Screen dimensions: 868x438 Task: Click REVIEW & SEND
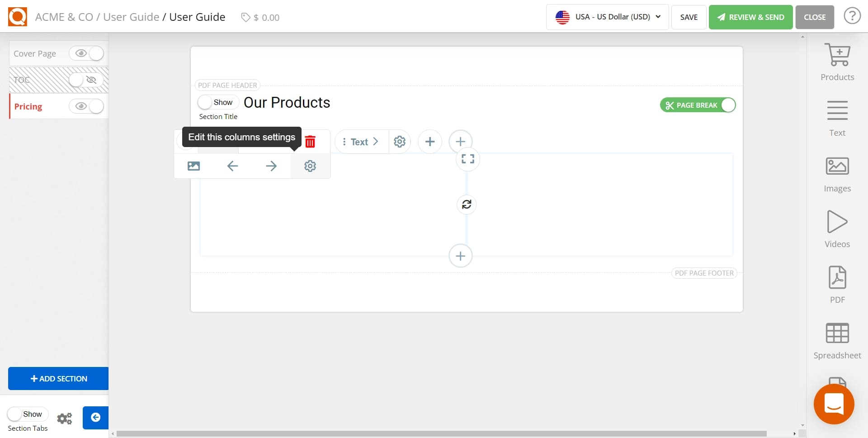pyautogui.click(x=750, y=17)
